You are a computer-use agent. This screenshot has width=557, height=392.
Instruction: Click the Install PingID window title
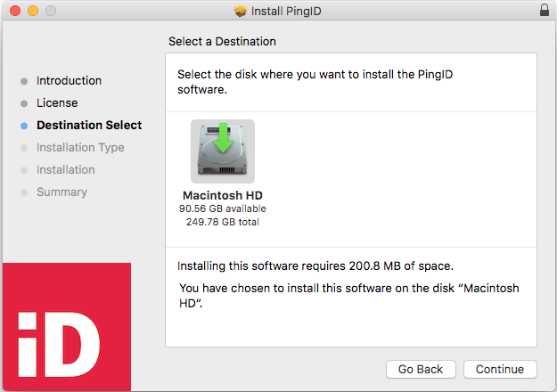285,11
